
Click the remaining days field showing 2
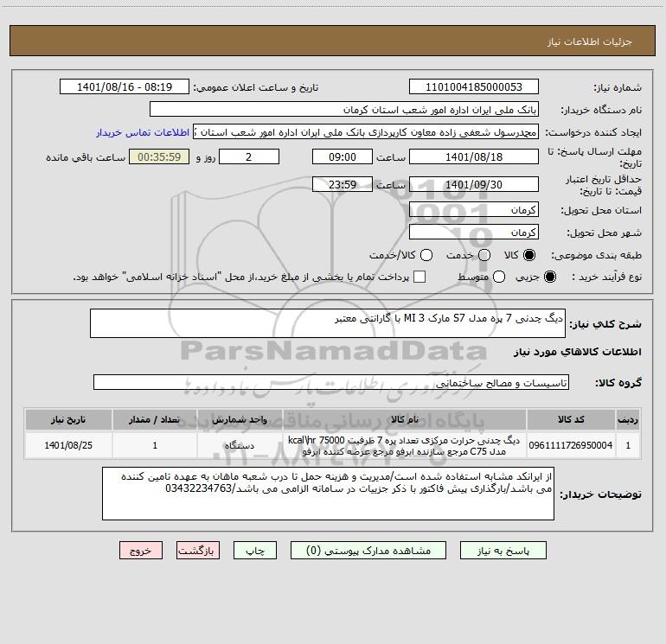point(249,157)
